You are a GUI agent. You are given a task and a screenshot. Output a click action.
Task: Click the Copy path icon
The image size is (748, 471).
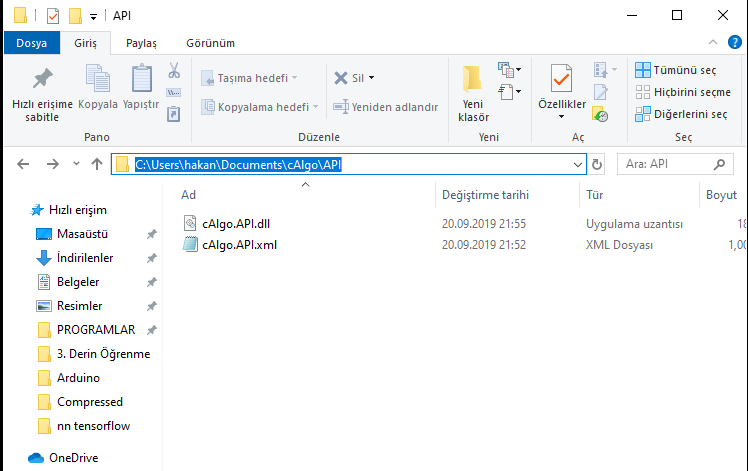(174, 93)
